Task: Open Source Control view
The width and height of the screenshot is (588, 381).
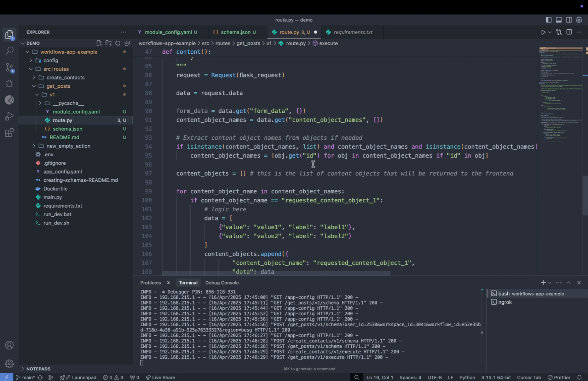Action: click(10, 68)
